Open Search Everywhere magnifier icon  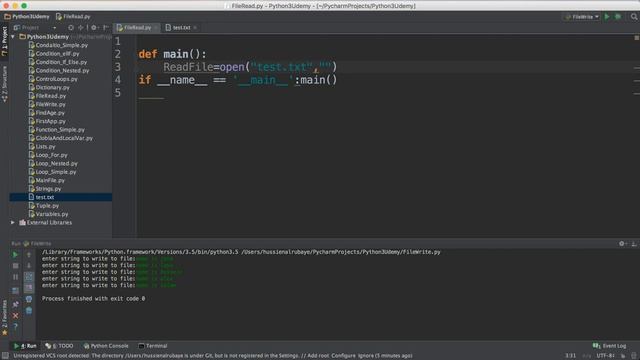pyautogui.click(x=634, y=17)
